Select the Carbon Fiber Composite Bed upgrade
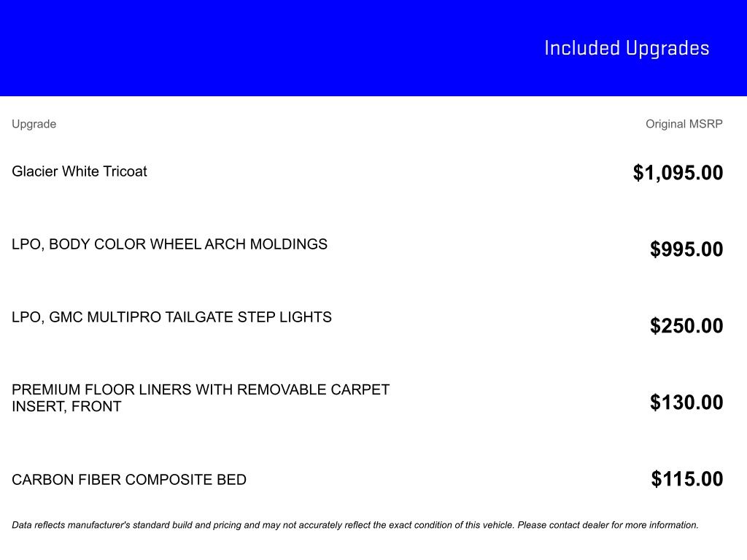 click(x=129, y=480)
